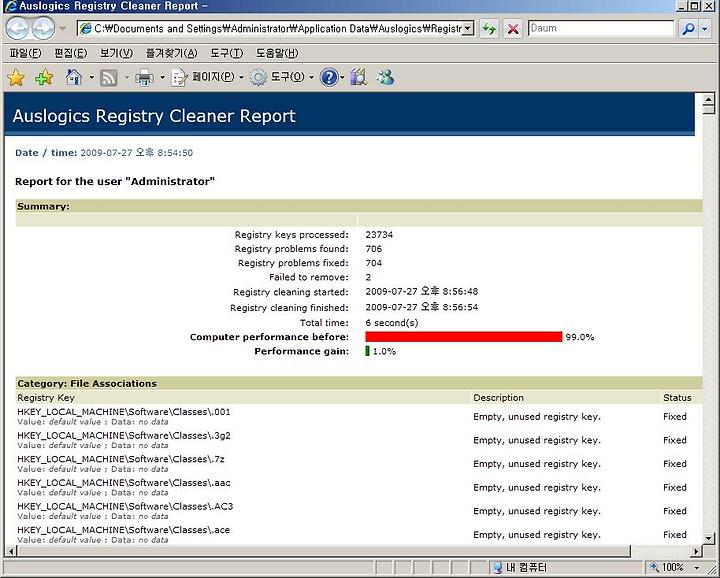Select the registry key Classes\.3g2 row
Viewport: 720px width, 578px height.
point(359,440)
